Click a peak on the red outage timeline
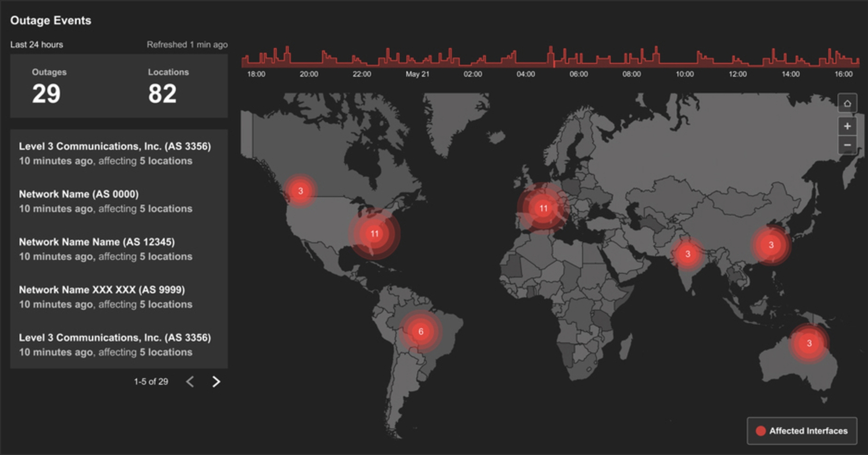Viewport: 868px width, 455px height. tap(551, 51)
